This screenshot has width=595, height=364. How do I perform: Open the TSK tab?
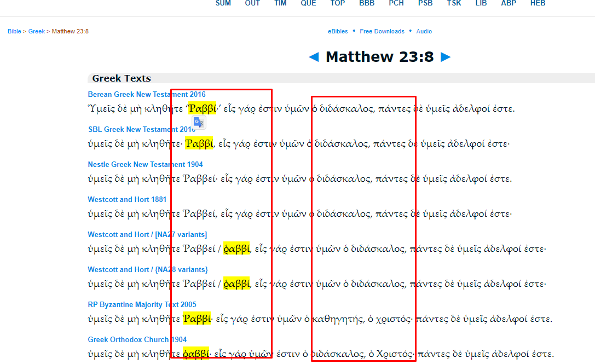point(454,3)
